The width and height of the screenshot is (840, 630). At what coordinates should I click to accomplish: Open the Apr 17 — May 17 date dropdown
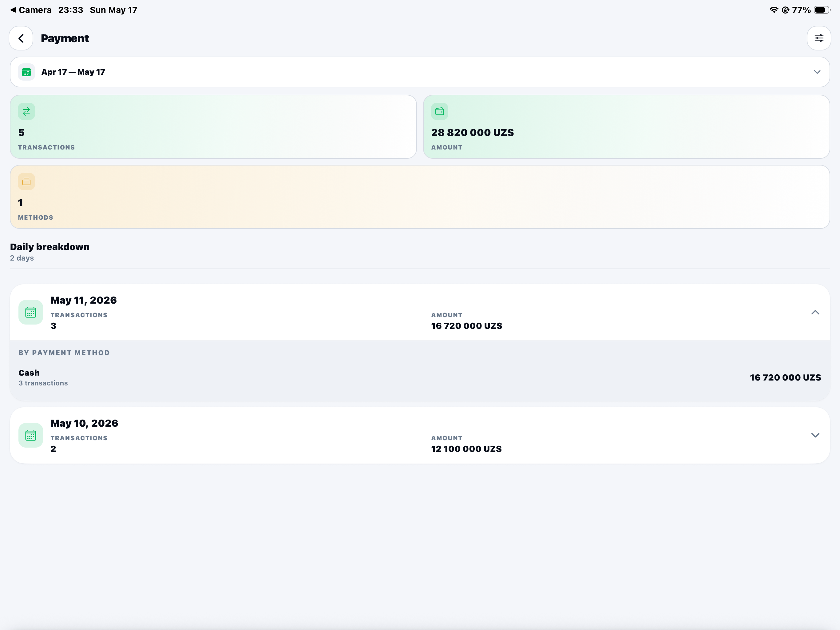coord(420,72)
